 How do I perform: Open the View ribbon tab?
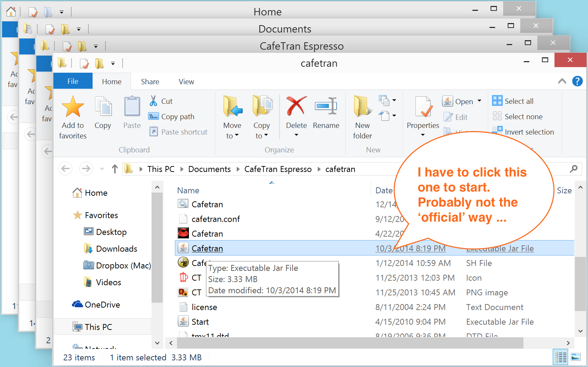(x=186, y=81)
